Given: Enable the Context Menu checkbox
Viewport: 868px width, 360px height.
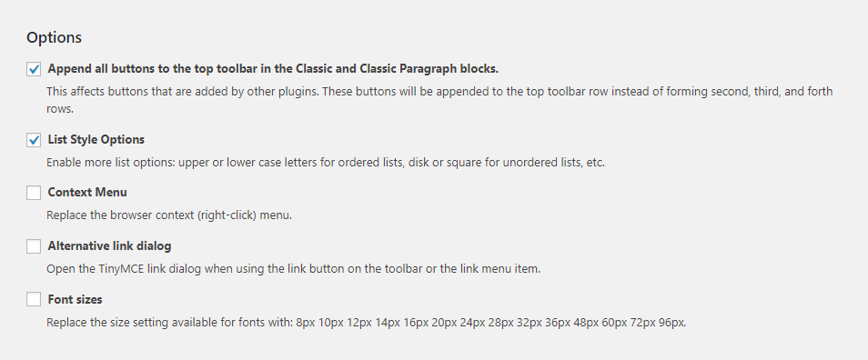Looking at the screenshot, I should 34,193.
